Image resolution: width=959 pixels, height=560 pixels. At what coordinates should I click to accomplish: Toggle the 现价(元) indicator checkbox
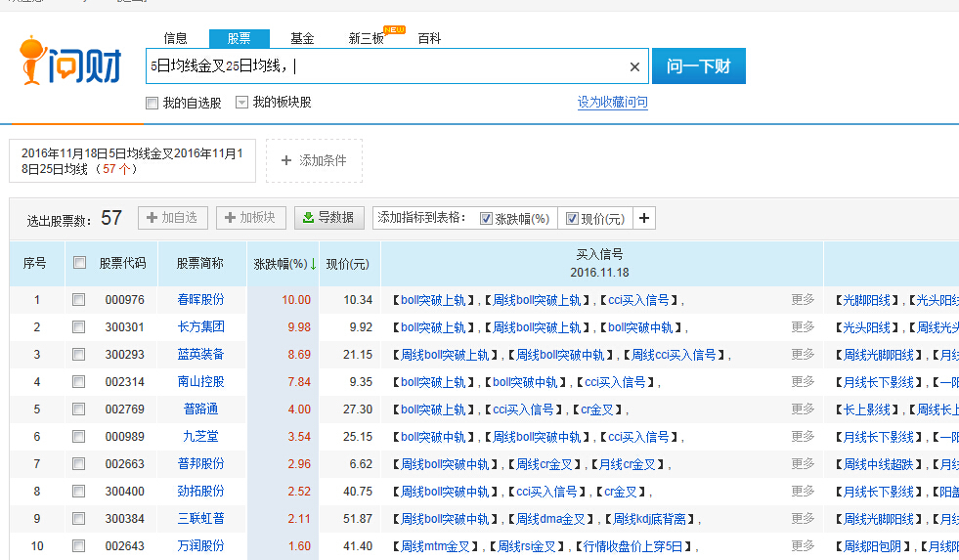click(572, 219)
